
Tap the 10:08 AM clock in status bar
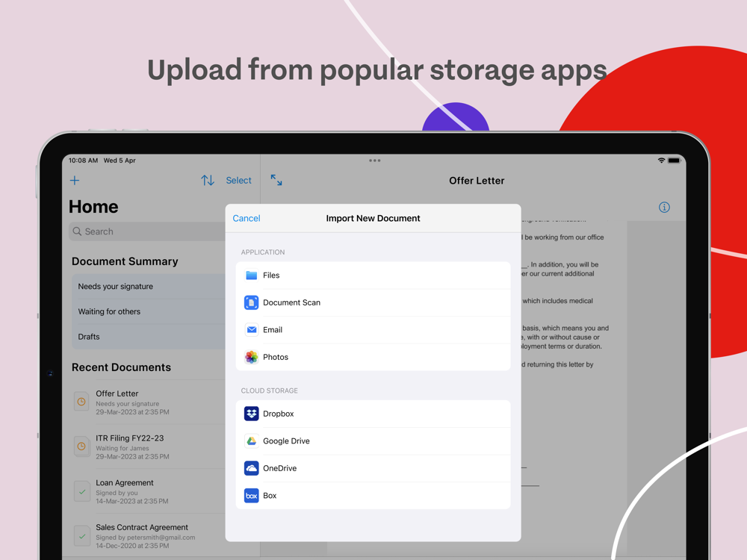[84, 161]
